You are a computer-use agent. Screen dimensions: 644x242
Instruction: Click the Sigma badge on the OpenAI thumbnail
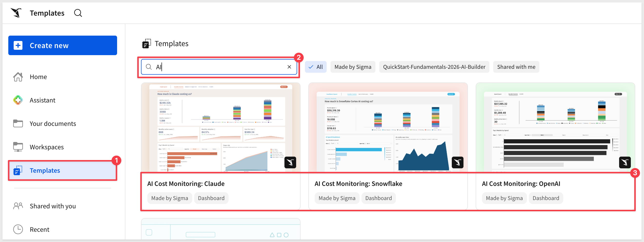pos(625,162)
